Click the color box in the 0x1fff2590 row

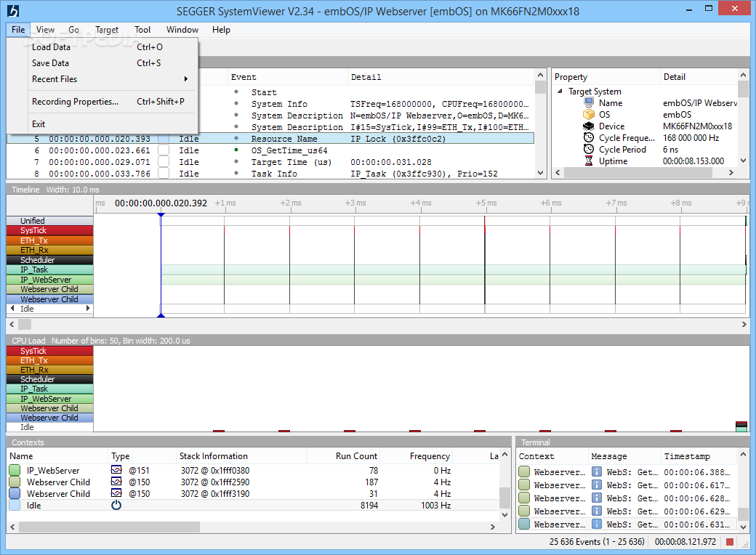15,482
